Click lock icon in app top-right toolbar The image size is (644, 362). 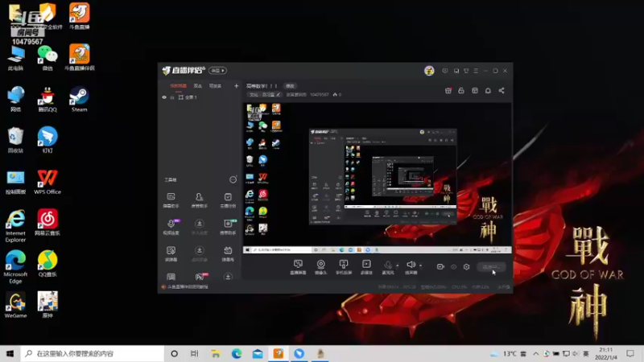(461, 90)
